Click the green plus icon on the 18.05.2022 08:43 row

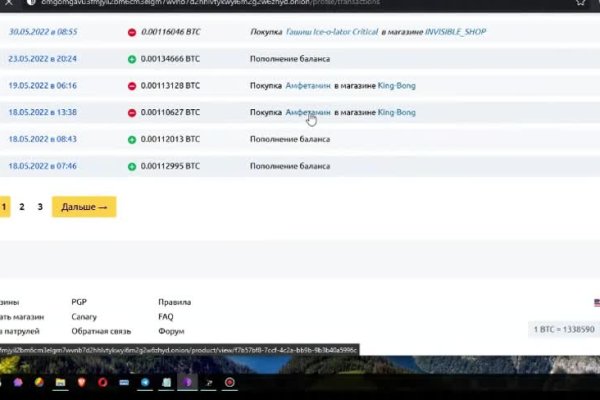coord(132,139)
